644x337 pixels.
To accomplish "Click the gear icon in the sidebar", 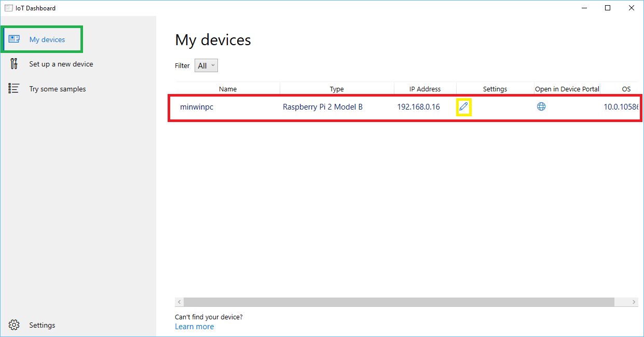I will click(14, 325).
